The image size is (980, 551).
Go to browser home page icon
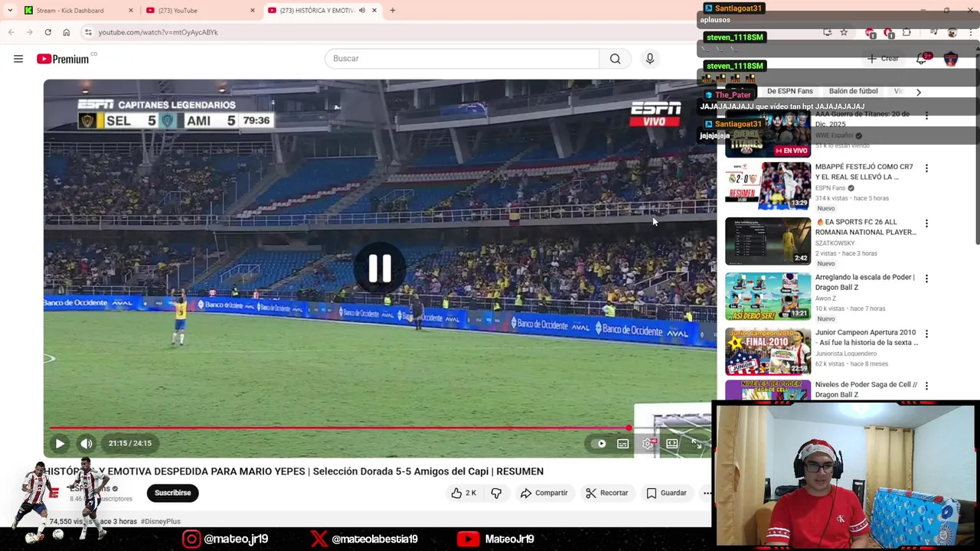pyautogui.click(x=67, y=32)
